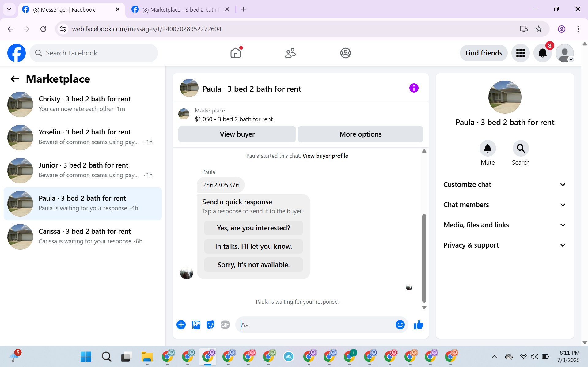588x367 pixels.
Task: Open the browser tab search dropdown
Action: (x=9, y=9)
